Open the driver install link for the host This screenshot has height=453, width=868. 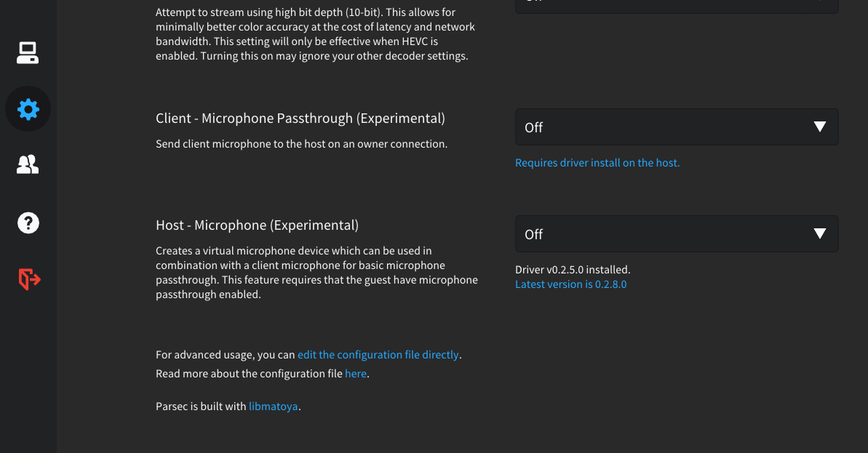click(597, 162)
